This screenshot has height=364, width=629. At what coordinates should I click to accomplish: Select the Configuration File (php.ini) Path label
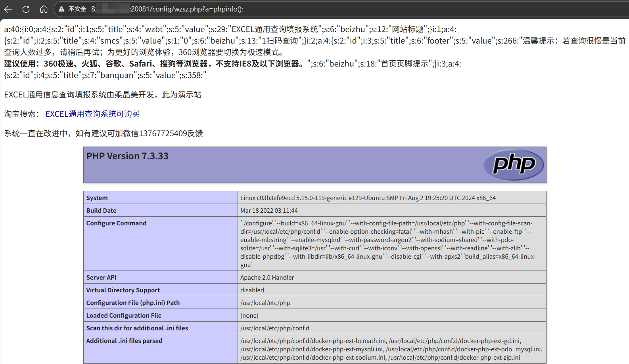(133, 303)
